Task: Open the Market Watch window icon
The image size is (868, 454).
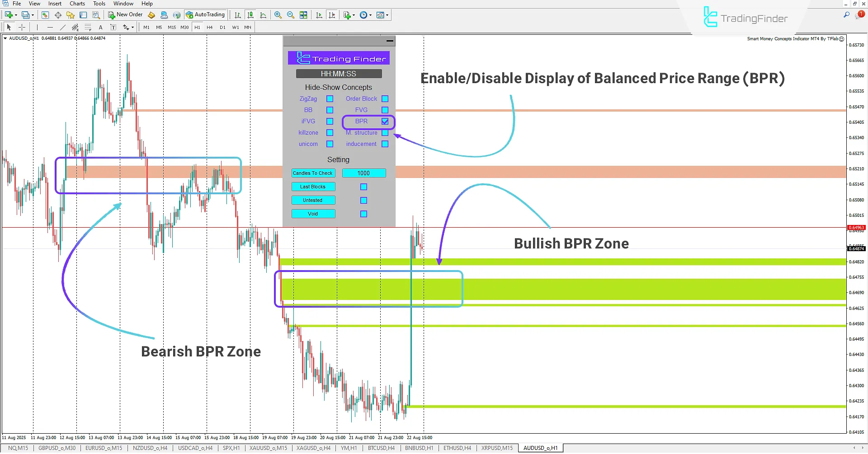Action: coord(46,14)
